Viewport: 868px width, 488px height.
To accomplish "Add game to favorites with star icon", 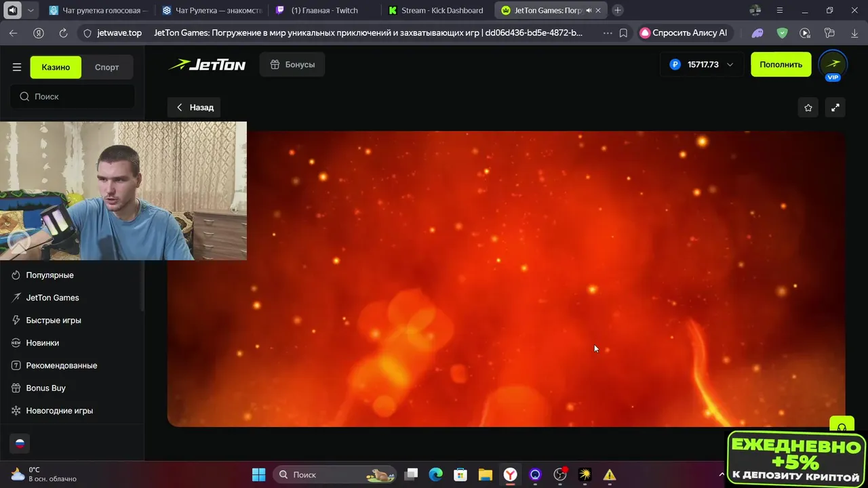I will pyautogui.click(x=808, y=107).
